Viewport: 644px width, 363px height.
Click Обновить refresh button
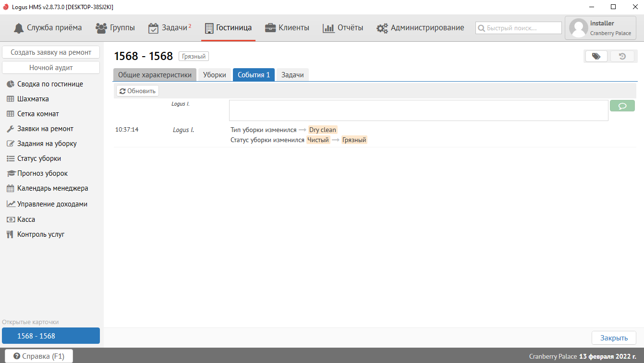click(x=137, y=91)
